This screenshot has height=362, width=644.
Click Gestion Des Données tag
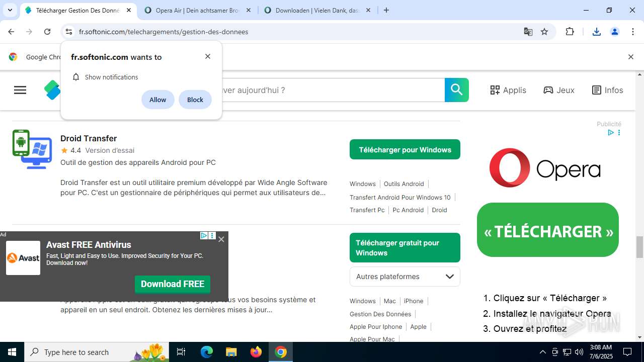(380, 314)
